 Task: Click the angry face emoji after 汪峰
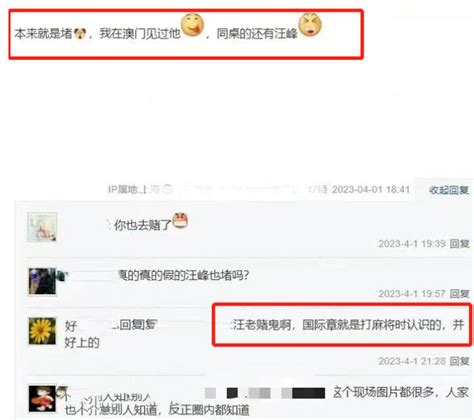click(x=310, y=25)
